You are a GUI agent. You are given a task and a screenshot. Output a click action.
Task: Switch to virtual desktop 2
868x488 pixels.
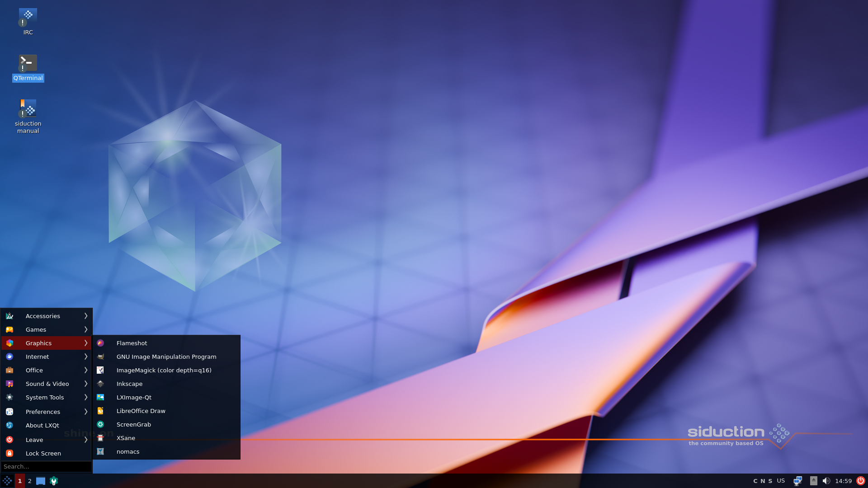pyautogui.click(x=30, y=481)
